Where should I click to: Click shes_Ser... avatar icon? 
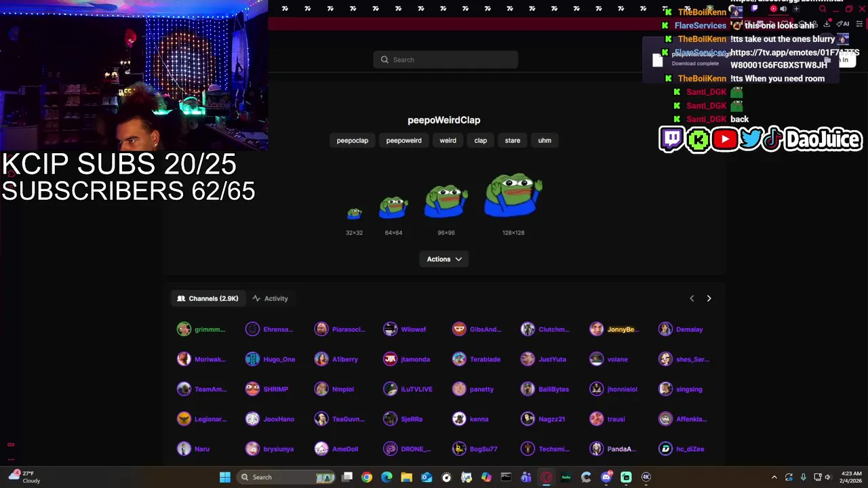pos(665,359)
